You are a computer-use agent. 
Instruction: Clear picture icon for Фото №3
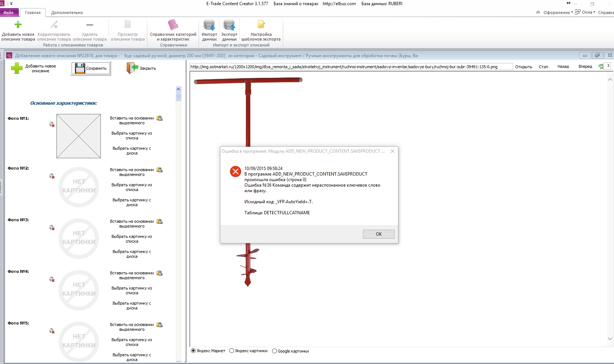click(x=52, y=228)
